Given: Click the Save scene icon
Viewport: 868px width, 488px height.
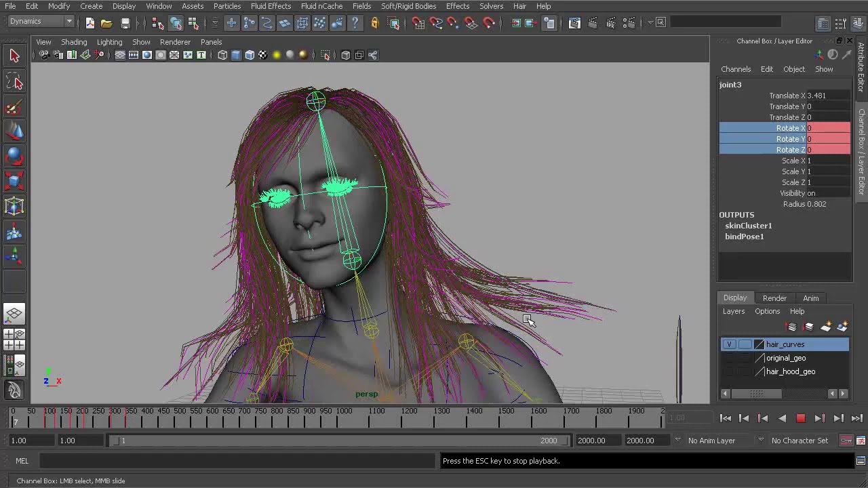Looking at the screenshot, I should [x=125, y=23].
